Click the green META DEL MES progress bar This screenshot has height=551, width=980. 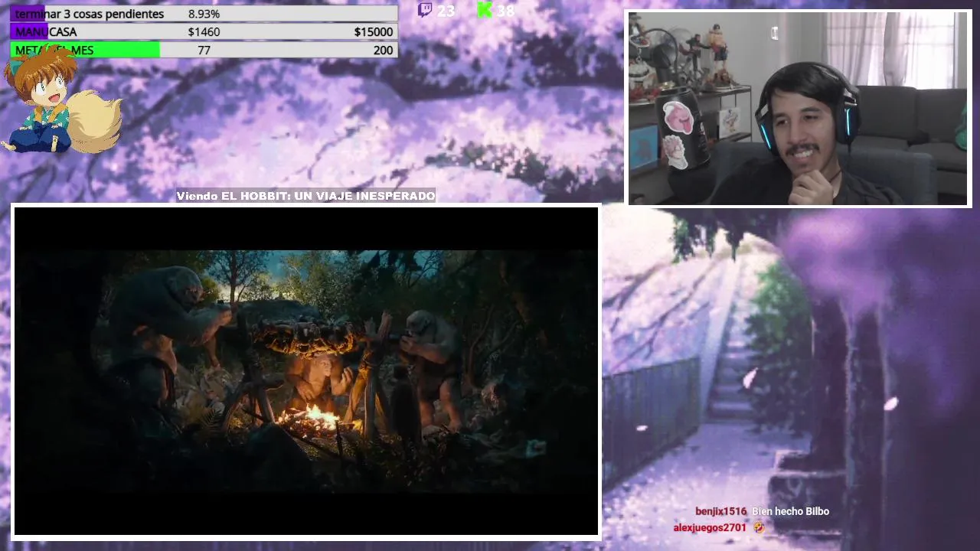(204, 51)
